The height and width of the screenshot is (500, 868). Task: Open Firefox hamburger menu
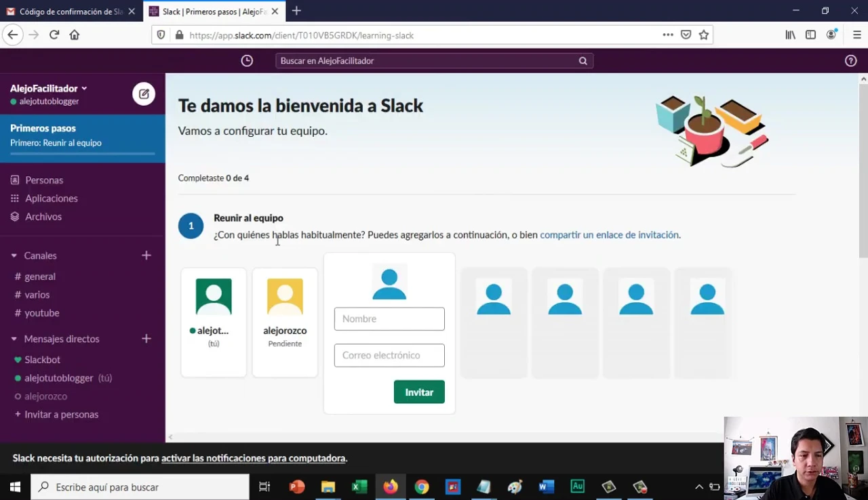pyautogui.click(x=857, y=35)
